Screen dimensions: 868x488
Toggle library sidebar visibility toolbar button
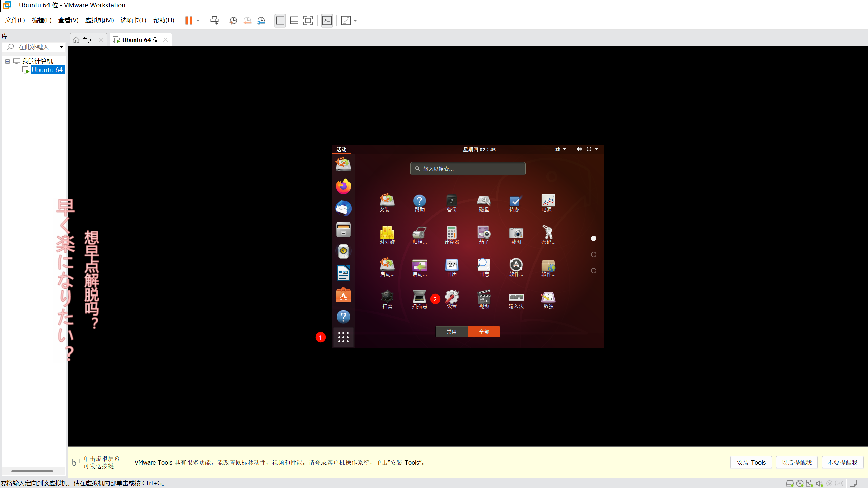[x=280, y=21]
